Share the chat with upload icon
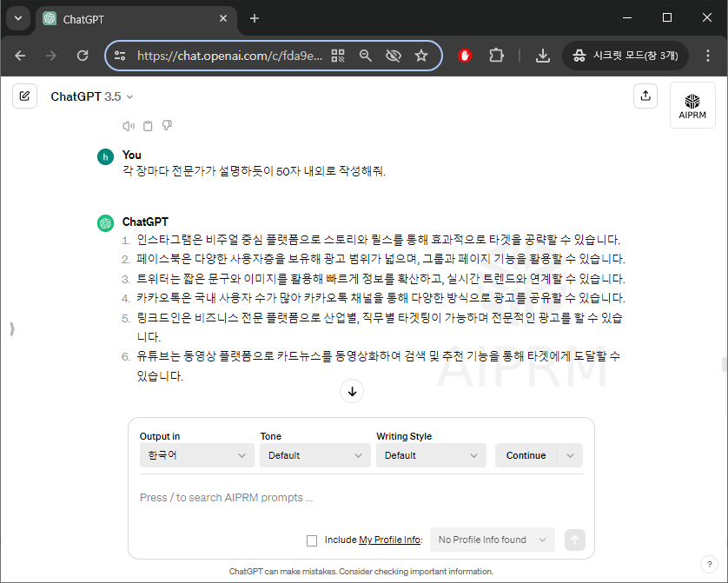 click(x=645, y=96)
